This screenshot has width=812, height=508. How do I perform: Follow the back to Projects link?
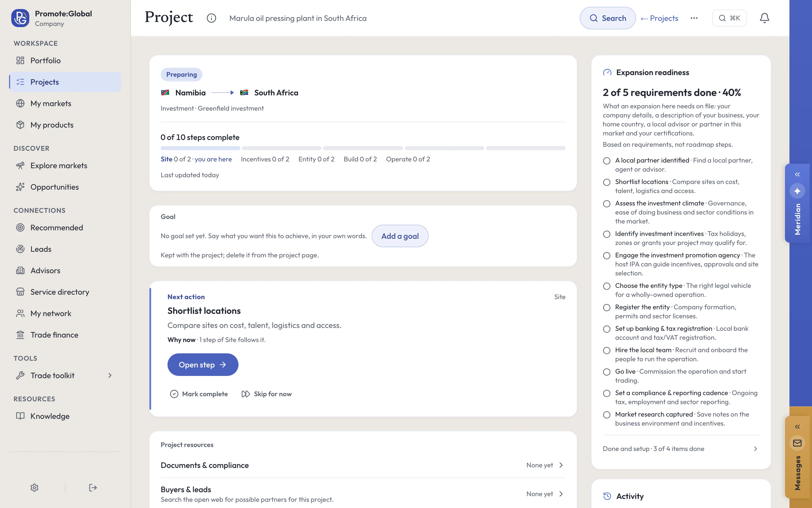pyautogui.click(x=659, y=18)
